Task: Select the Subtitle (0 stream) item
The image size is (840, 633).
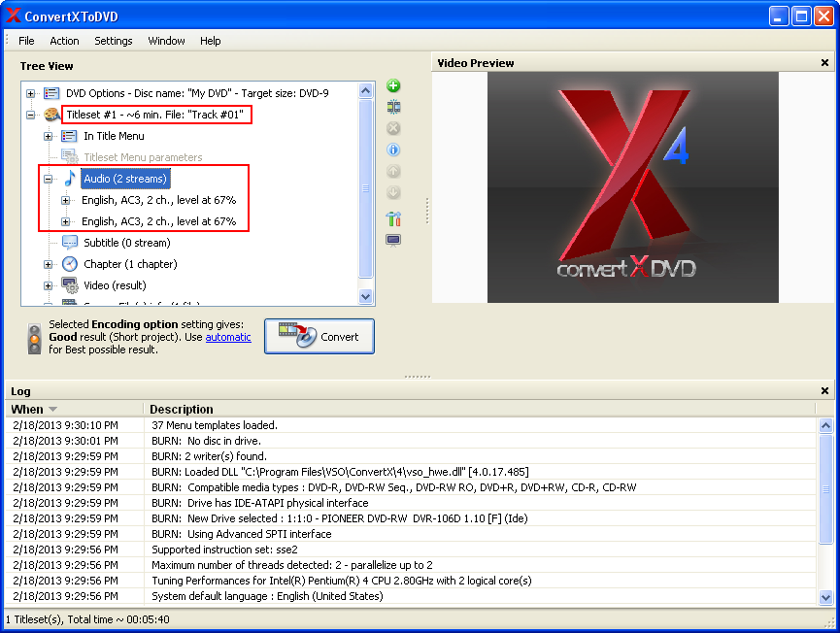Action: coord(127,243)
